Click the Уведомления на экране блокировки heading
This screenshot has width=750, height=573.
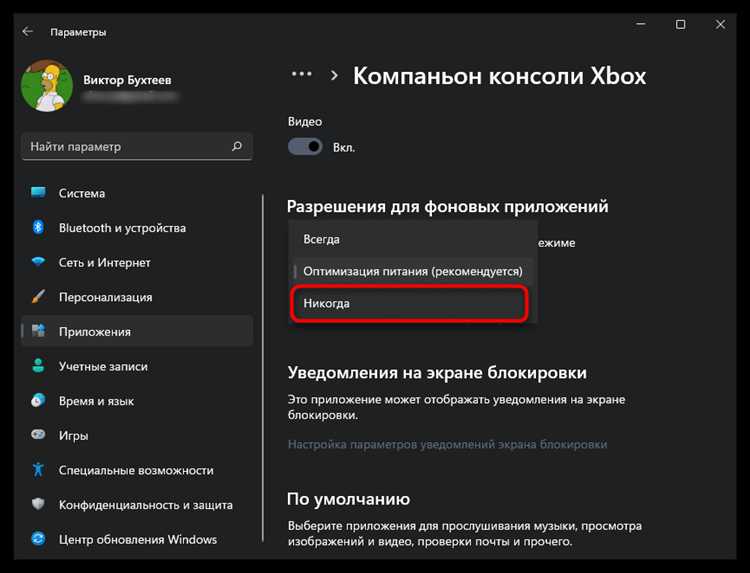pyautogui.click(x=437, y=373)
